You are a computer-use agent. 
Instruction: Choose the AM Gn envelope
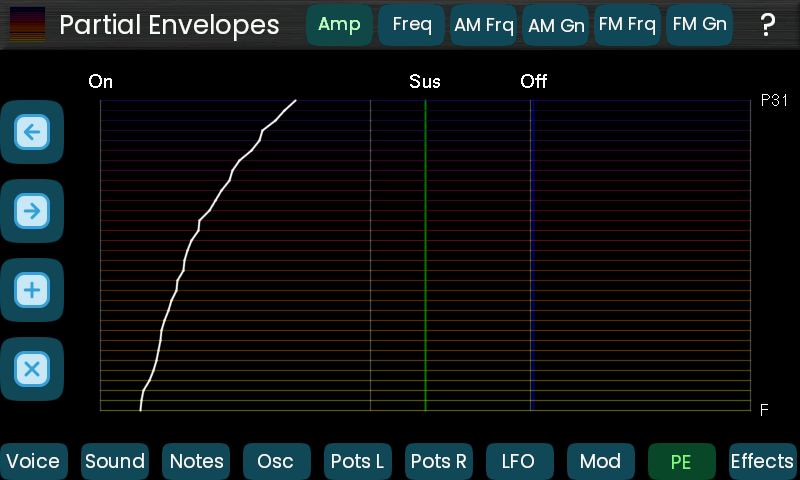tap(555, 25)
